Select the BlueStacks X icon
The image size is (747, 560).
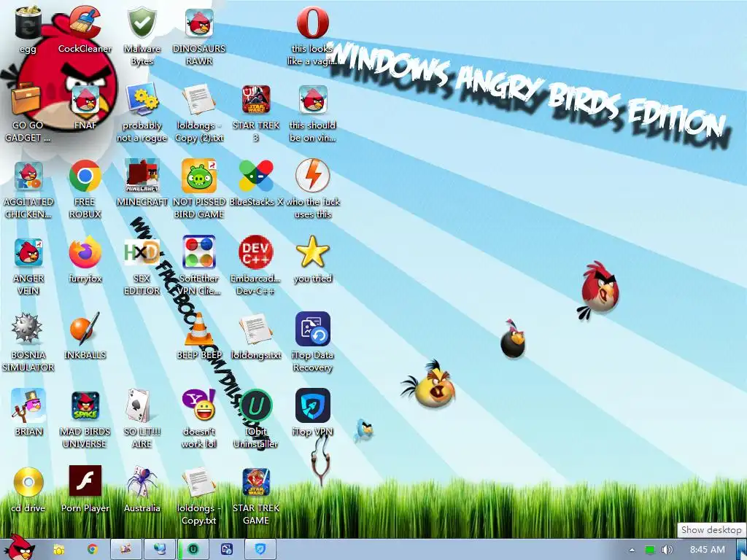[x=256, y=176]
